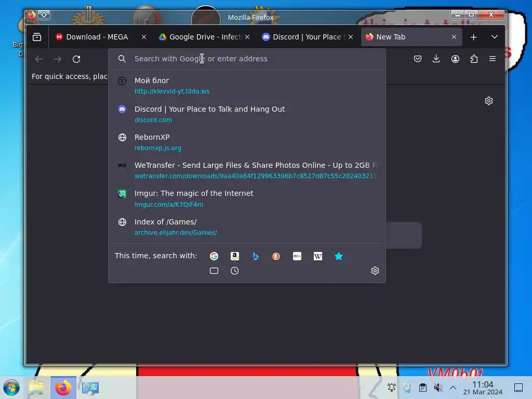The image size is (532, 399).
Task: Save to Pocket toolbar icon
Action: [x=418, y=59]
